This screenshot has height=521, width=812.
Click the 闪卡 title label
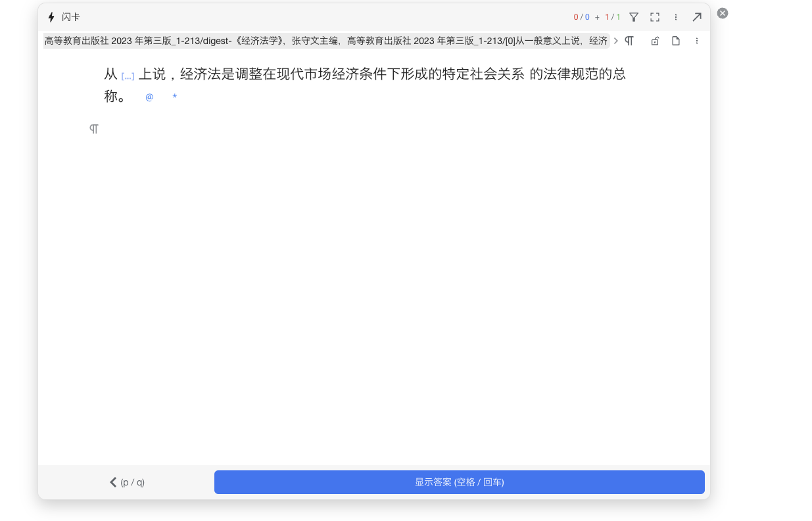(x=70, y=16)
